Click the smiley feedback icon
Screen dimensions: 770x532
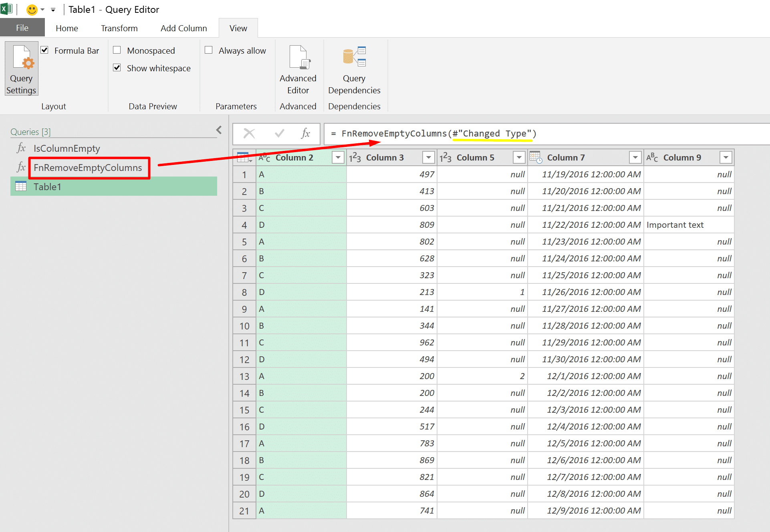point(32,10)
